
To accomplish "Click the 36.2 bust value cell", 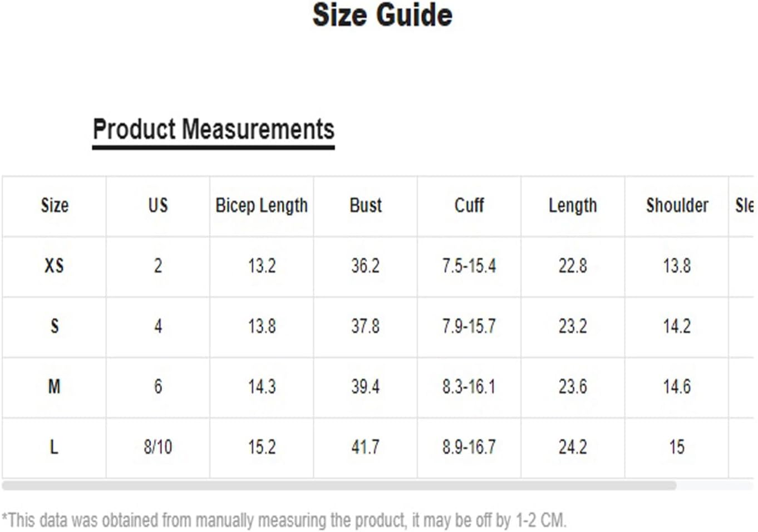I will (x=366, y=265).
